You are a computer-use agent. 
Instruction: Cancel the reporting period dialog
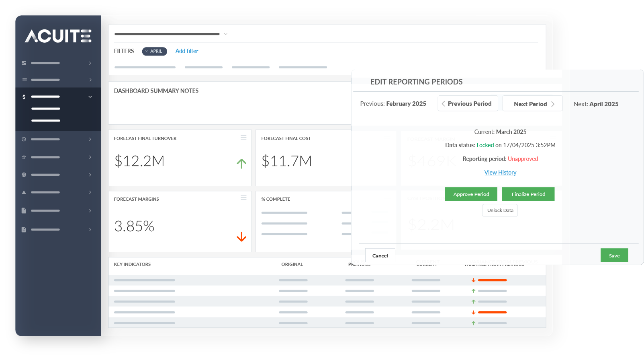coord(380,255)
